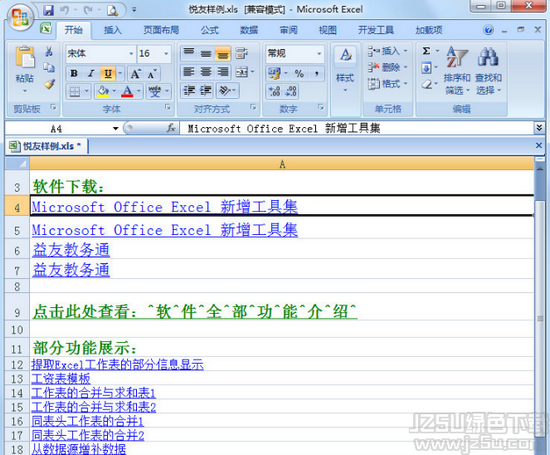The width and height of the screenshot is (550, 455).
Task: Decrease font size with small A
Action: [152, 74]
